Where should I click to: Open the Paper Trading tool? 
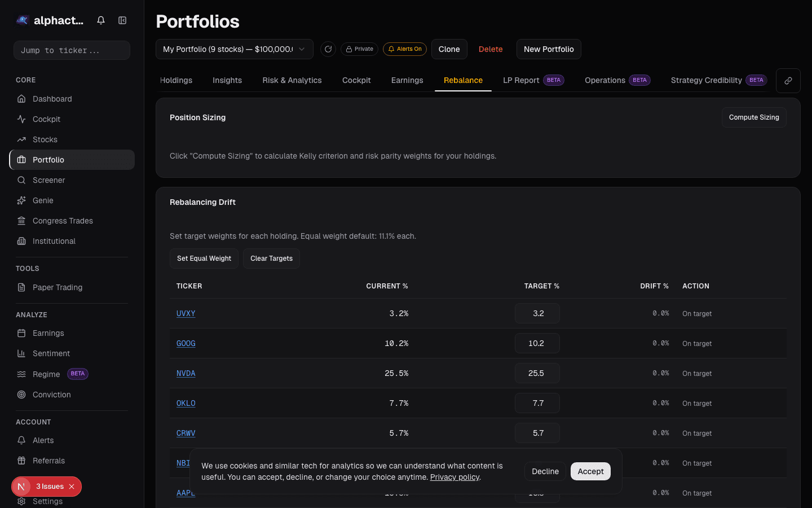pos(56,287)
